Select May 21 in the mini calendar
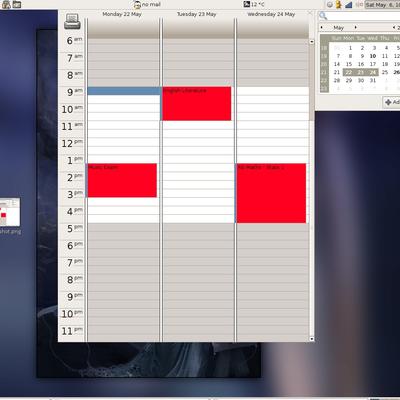Screen dimensions: 400x400 [337, 72]
